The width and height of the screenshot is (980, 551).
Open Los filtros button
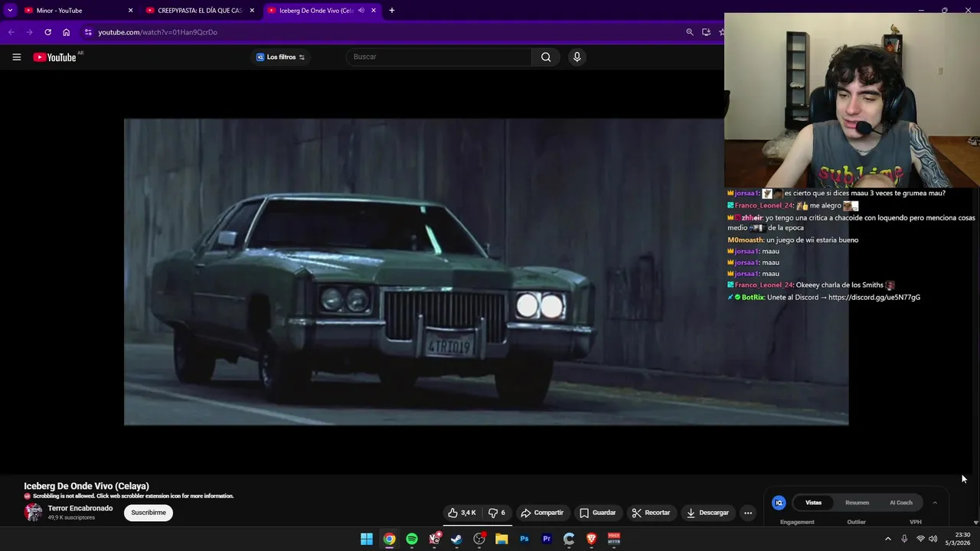coord(280,57)
